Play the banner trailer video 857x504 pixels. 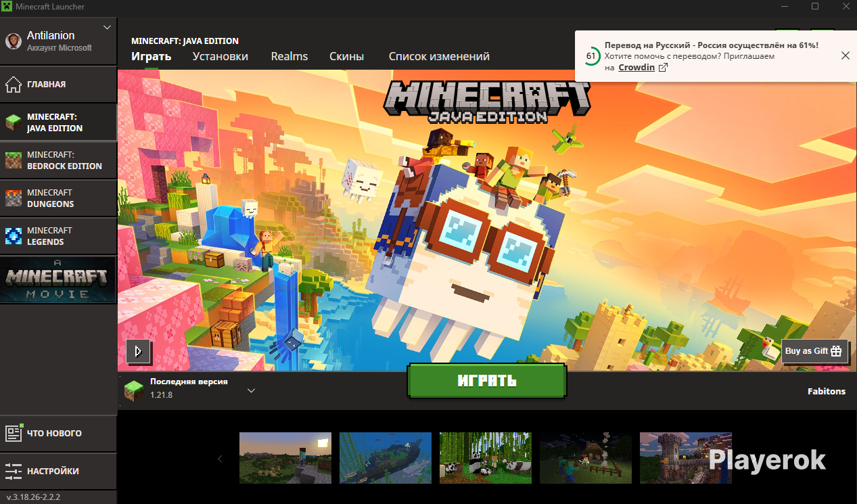click(x=139, y=351)
